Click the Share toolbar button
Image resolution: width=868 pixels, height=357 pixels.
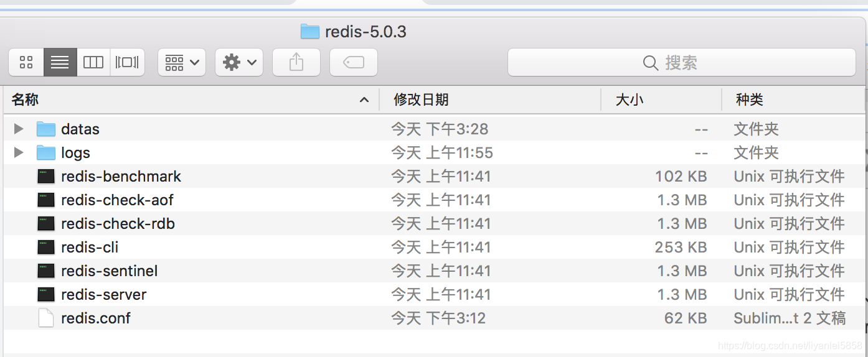(296, 62)
